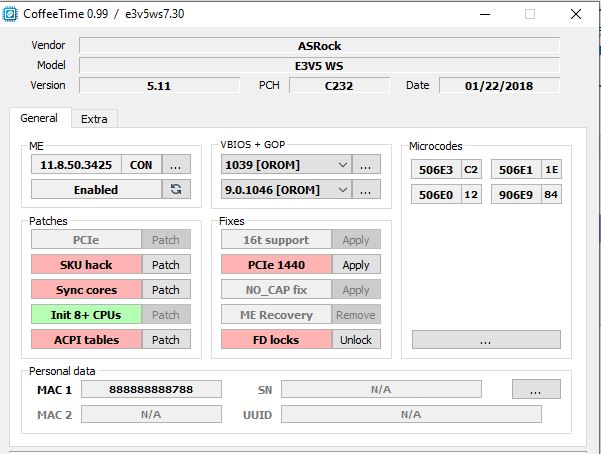The height and width of the screenshot is (454, 601).
Task: Open the 9.0.1046 [OROM] GOP dropdown
Action: (286, 190)
